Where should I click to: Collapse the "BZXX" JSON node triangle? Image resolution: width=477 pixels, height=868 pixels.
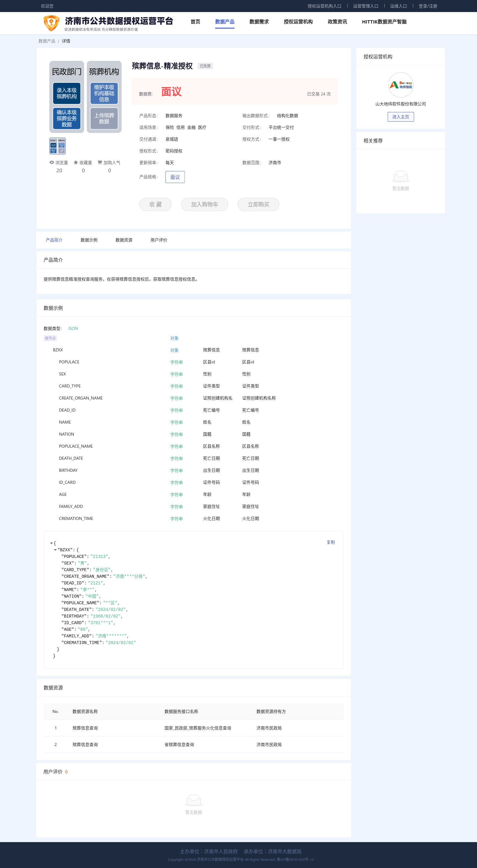[55, 549]
